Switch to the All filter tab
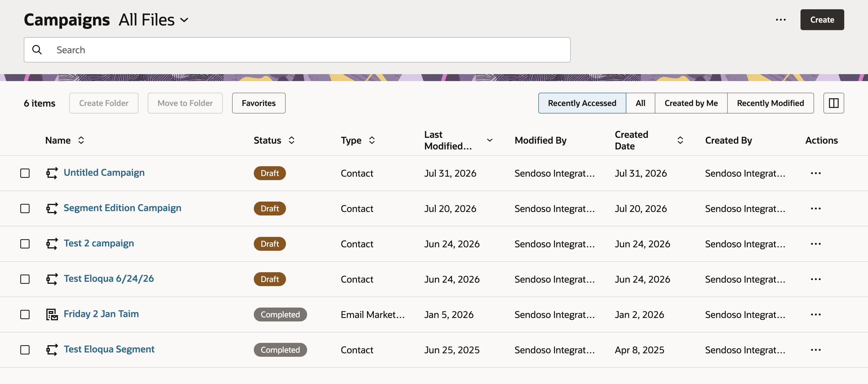Image resolution: width=868 pixels, height=384 pixels. pyautogui.click(x=640, y=103)
